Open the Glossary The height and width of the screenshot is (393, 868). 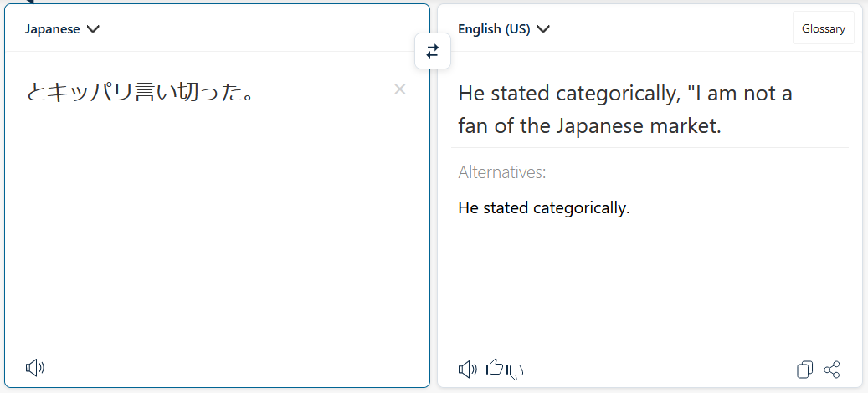click(x=823, y=28)
